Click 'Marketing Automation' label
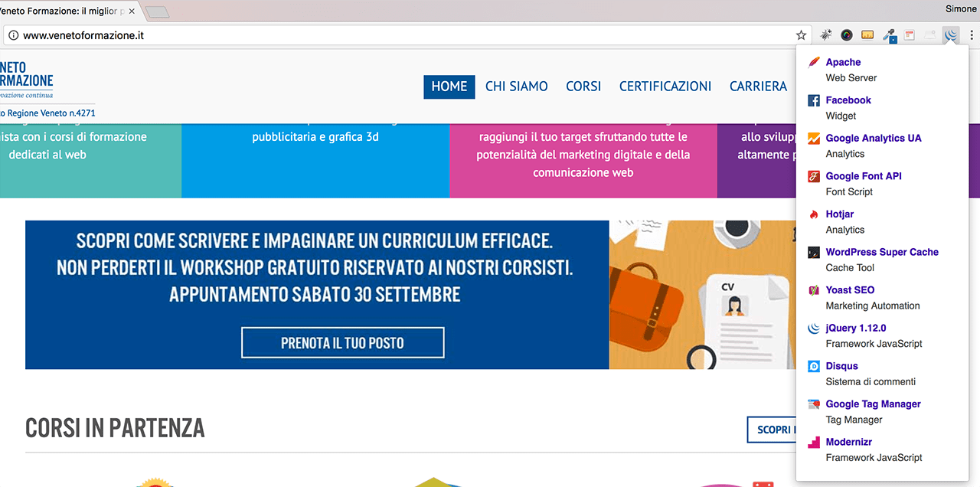Image resolution: width=980 pixels, height=487 pixels. 873,306
